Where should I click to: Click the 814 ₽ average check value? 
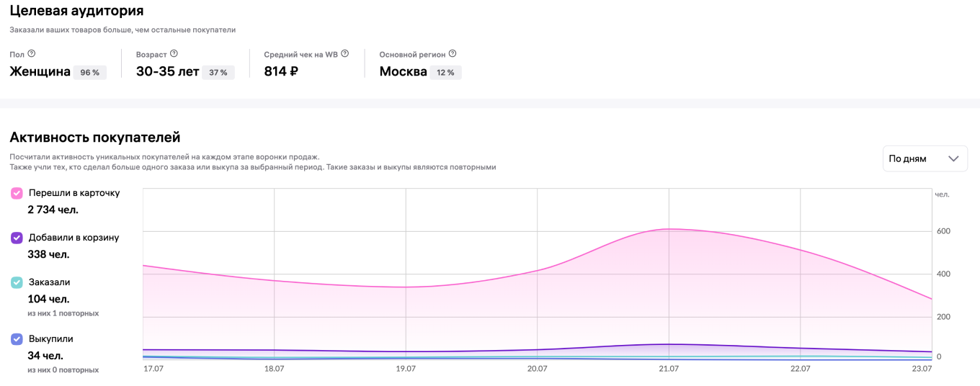tap(281, 71)
